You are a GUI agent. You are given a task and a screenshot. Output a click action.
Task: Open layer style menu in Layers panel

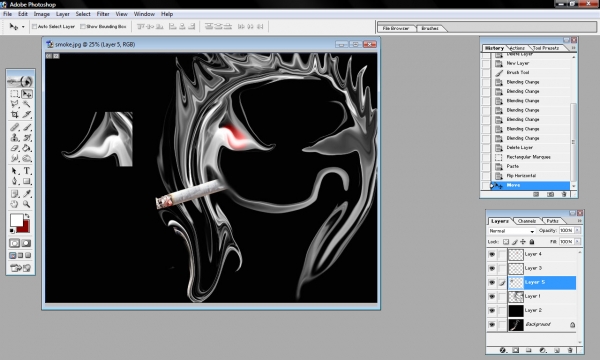coord(503,350)
